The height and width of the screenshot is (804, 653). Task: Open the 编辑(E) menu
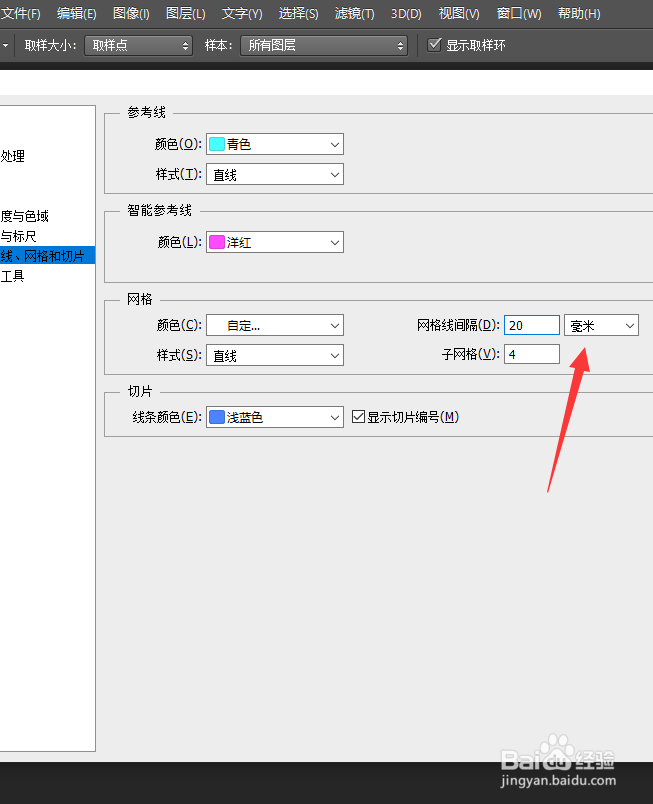76,13
